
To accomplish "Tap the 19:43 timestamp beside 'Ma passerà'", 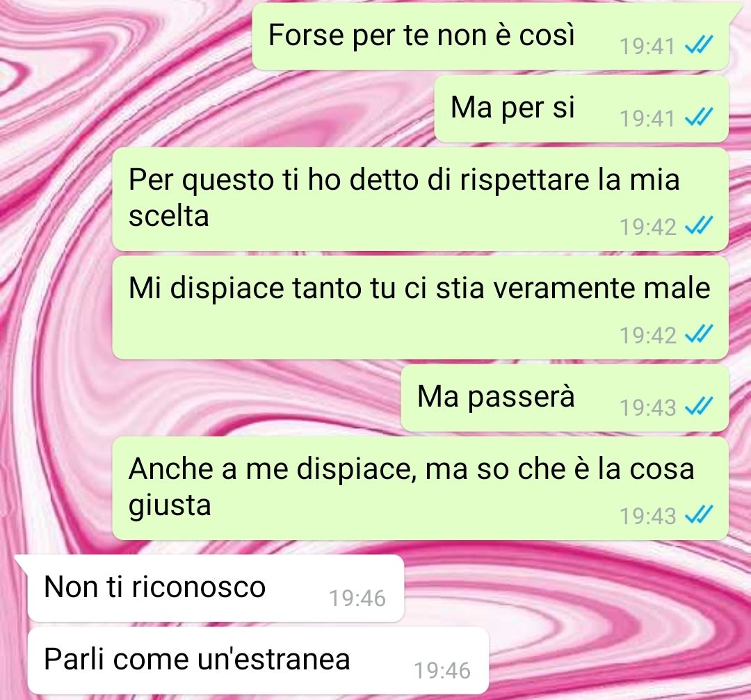I will pyautogui.click(x=647, y=407).
